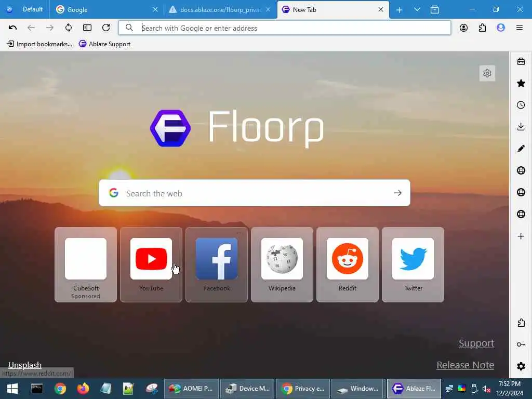Expand the list all tabs chevron

point(417,9)
